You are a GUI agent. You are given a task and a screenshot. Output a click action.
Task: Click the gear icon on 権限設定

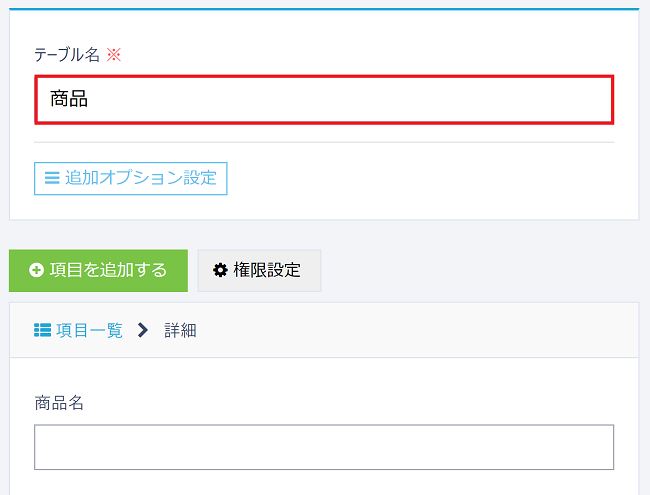(220, 271)
